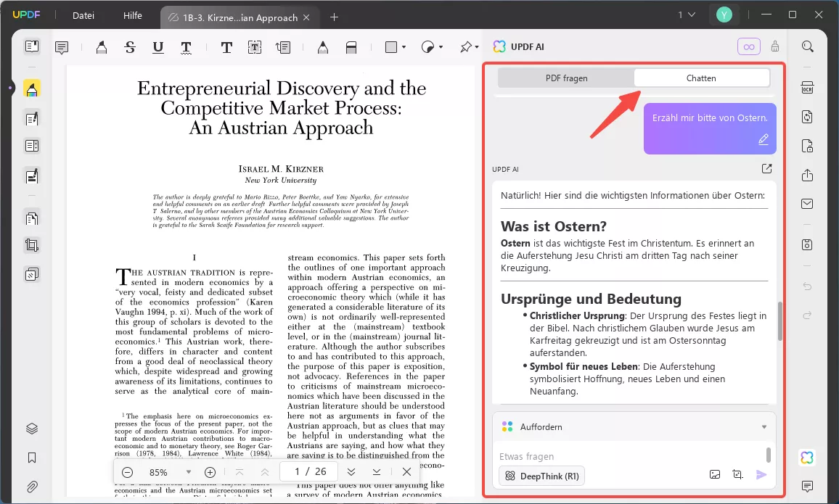This screenshot has height=504, width=839.
Task: Run OCR recognition from right sidebar
Action: [x=808, y=88]
